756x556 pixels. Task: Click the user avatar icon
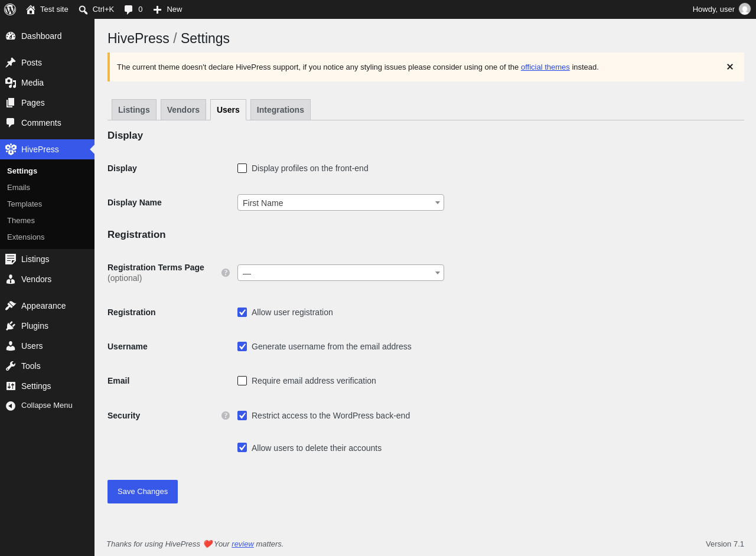745,9
